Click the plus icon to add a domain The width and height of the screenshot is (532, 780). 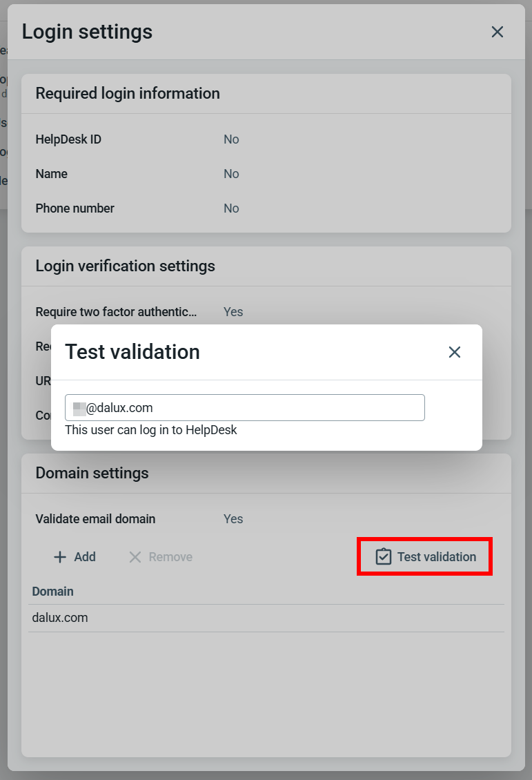click(59, 556)
